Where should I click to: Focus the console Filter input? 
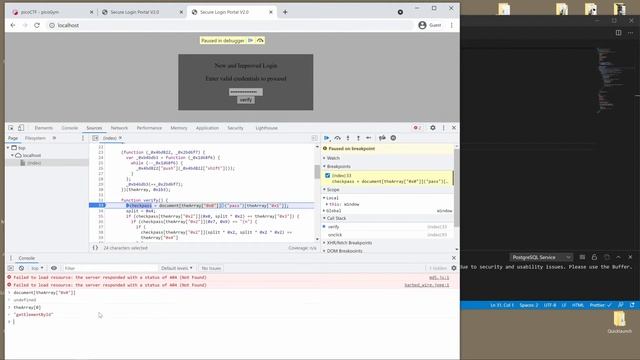pos(109,268)
